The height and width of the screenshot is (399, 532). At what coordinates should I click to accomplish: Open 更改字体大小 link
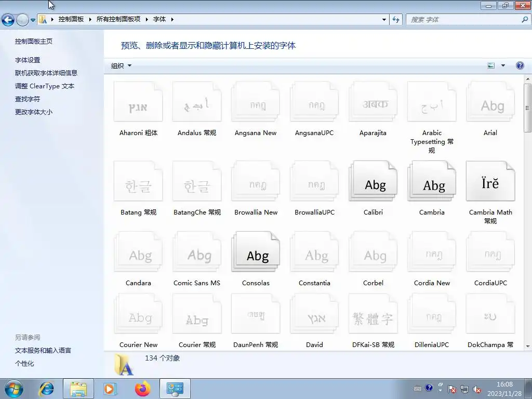[x=34, y=112]
